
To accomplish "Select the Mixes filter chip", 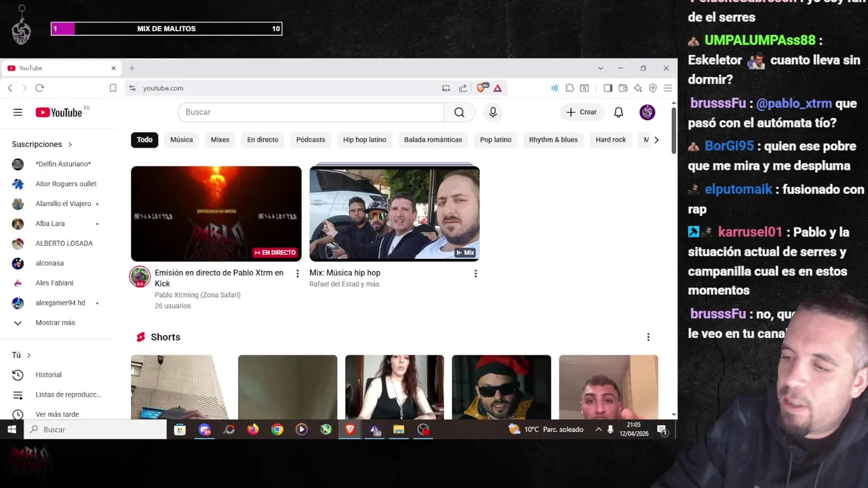I will click(x=220, y=140).
